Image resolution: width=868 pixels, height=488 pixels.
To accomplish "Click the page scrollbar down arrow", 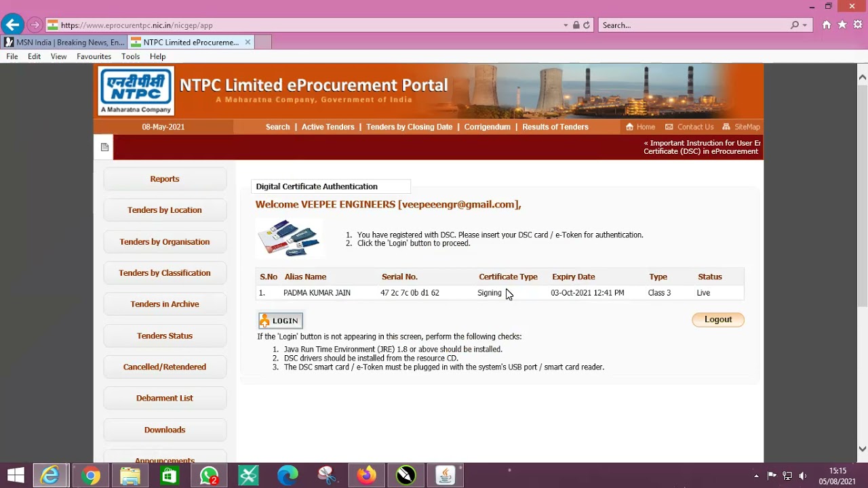I will click(x=863, y=449).
